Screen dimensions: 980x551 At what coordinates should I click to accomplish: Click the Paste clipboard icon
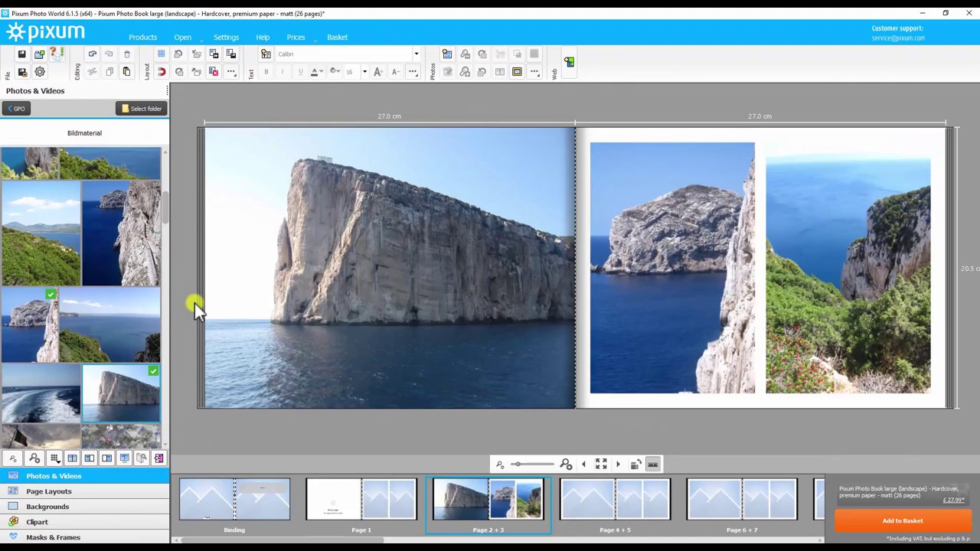[x=127, y=72]
